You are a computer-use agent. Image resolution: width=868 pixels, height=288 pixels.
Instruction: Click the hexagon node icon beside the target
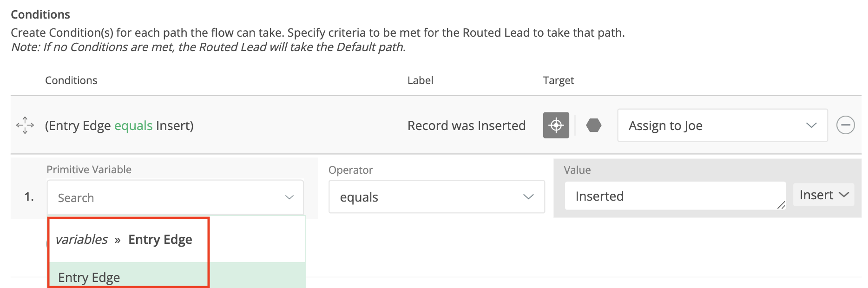[x=593, y=125]
